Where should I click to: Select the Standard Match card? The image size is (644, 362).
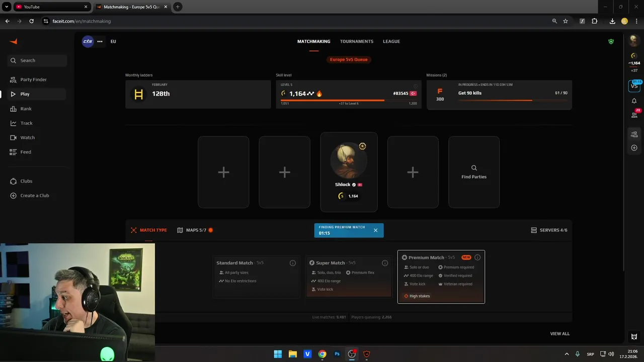point(256,277)
